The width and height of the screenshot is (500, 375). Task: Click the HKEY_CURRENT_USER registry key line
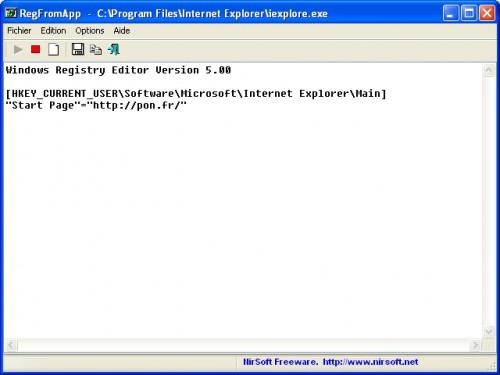pos(196,94)
